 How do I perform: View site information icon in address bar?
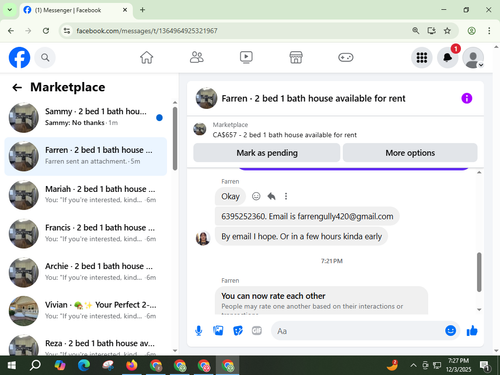(x=67, y=31)
